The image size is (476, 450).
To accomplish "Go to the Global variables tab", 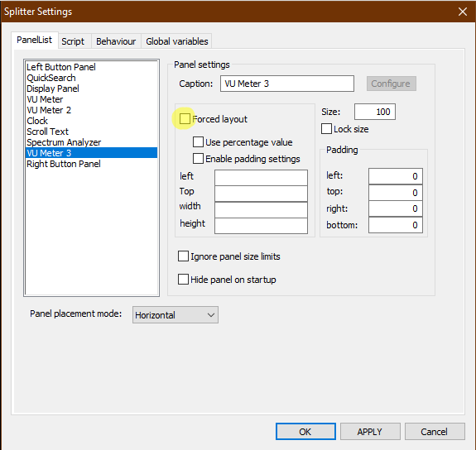I will pos(177,41).
